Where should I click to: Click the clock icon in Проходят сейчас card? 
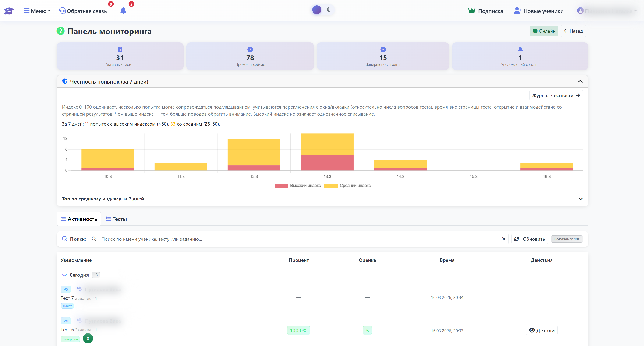click(250, 49)
